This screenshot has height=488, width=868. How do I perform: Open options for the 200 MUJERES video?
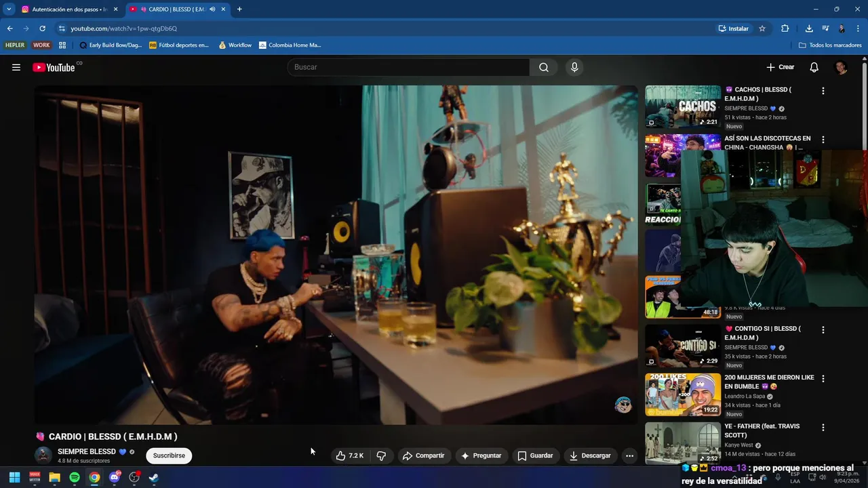coord(823,379)
